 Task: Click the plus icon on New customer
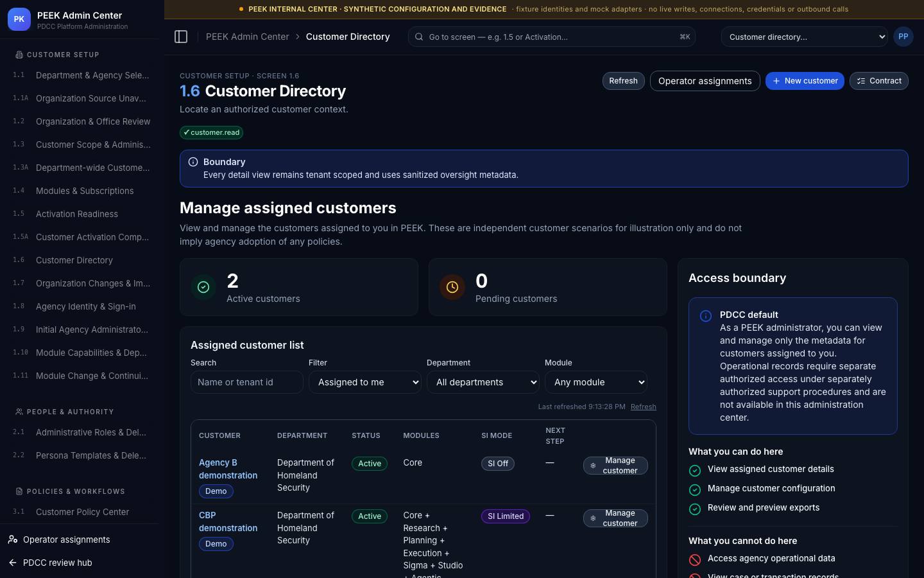pos(776,81)
